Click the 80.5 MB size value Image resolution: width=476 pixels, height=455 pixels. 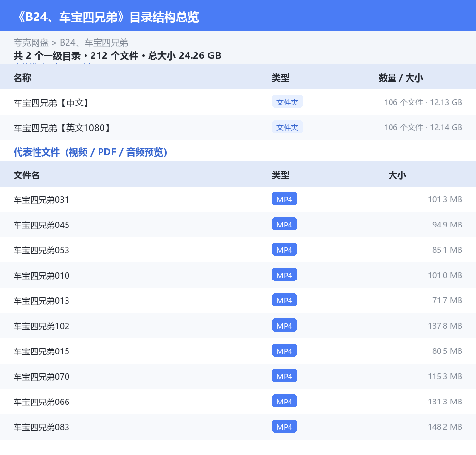point(447,350)
